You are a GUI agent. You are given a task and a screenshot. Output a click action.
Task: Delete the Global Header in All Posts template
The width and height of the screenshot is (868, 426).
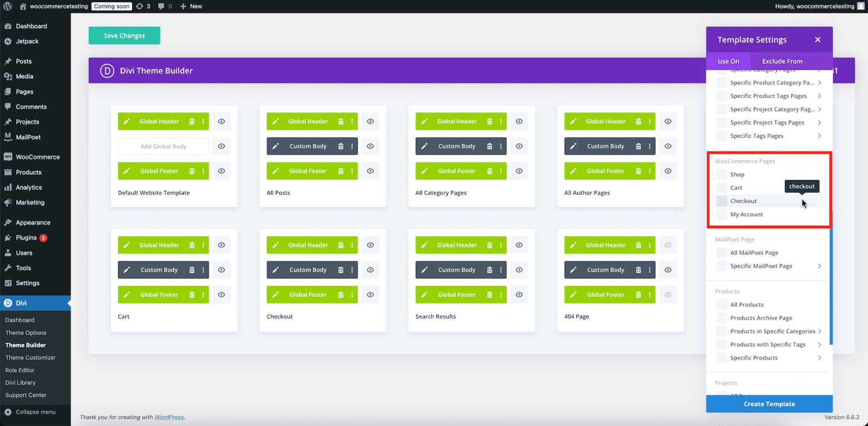[341, 121]
